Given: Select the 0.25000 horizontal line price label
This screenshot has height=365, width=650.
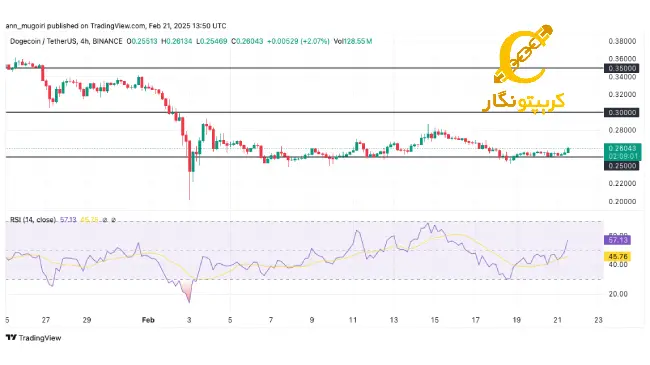Looking at the screenshot, I should point(621,166).
